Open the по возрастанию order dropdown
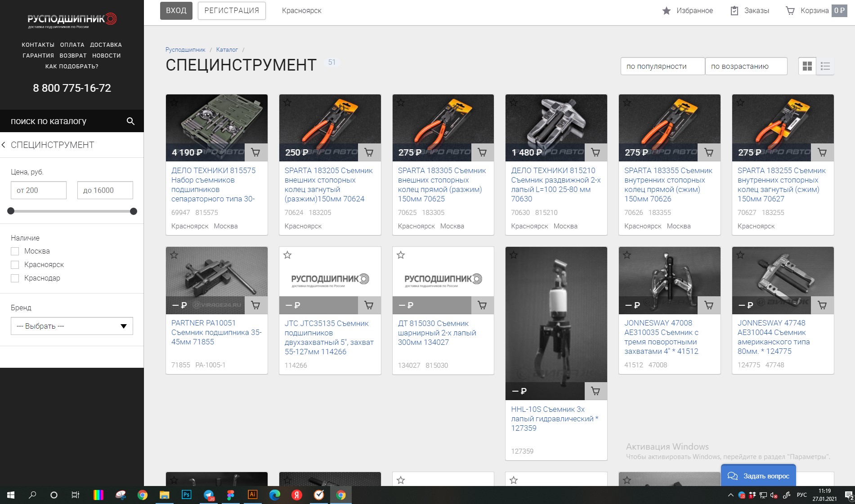Image resolution: width=855 pixels, height=504 pixels. tap(746, 66)
